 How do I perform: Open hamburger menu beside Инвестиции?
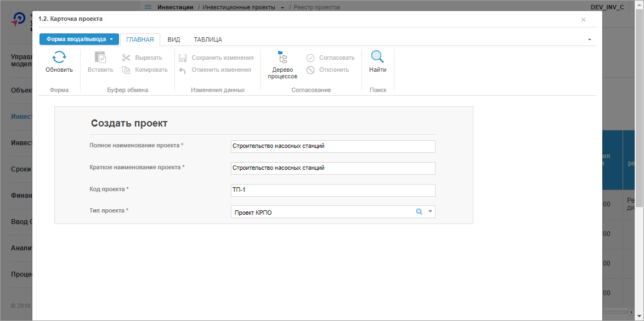(x=148, y=7)
